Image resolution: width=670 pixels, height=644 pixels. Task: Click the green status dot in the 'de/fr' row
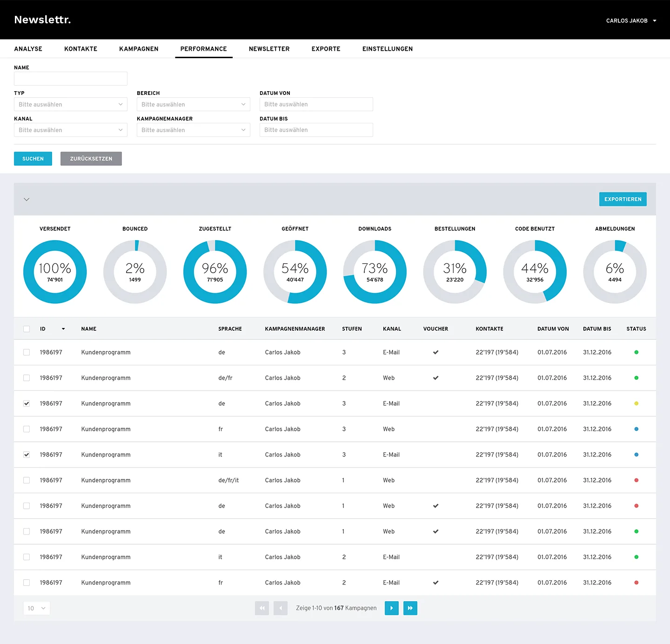click(x=636, y=378)
